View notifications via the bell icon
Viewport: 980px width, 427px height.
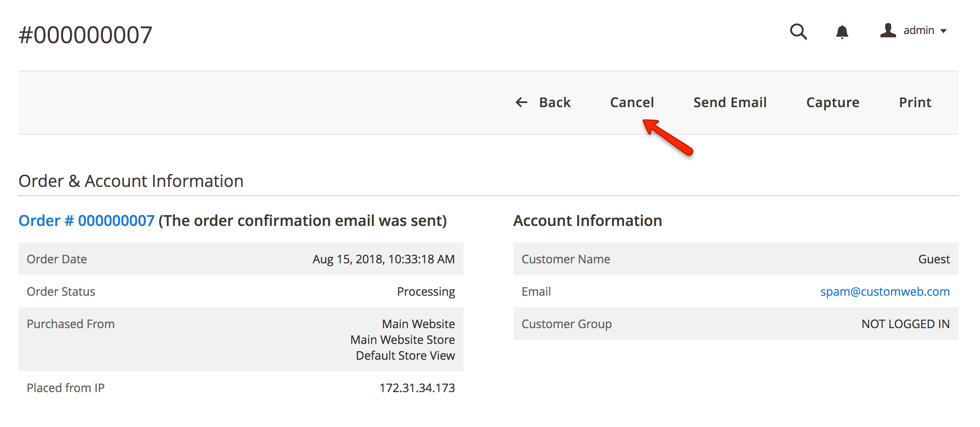(x=842, y=32)
